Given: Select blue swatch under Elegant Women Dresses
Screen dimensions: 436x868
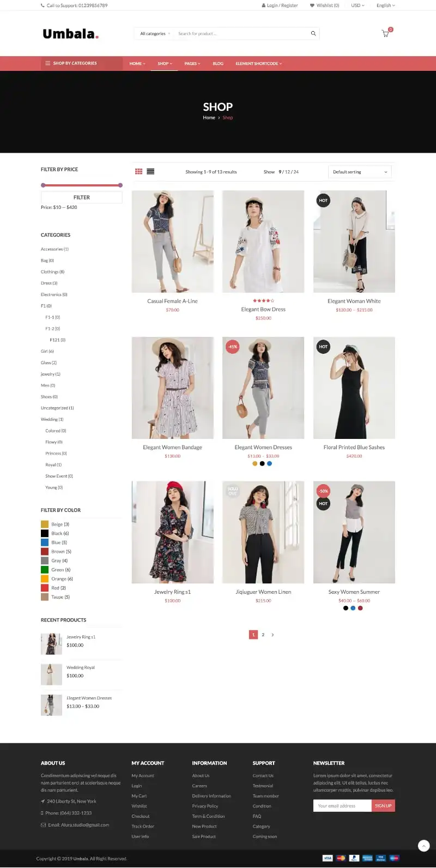Looking at the screenshot, I should [x=269, y=463].
